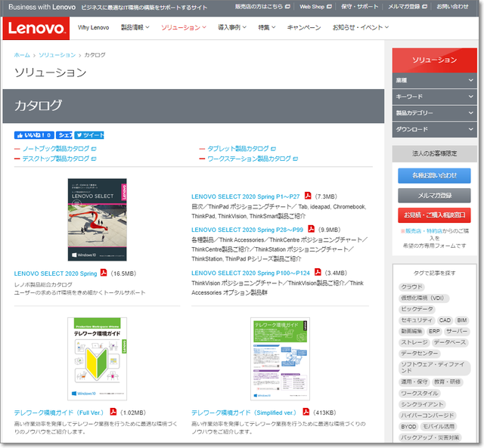Select the クラウド tag
This screenshot has width=484, height=448.
click(x=412, y=286)
